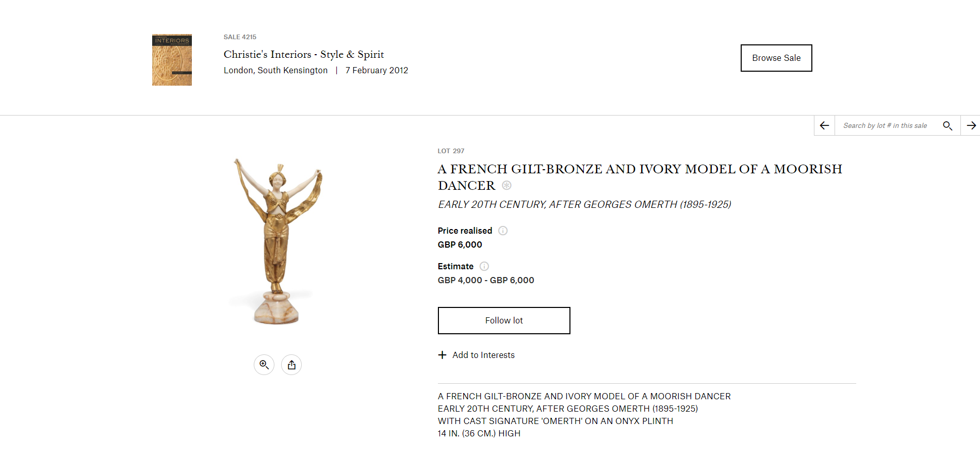980x456 pixels.
Task: Click the SALE 4215 label
Action: (240, 37)
